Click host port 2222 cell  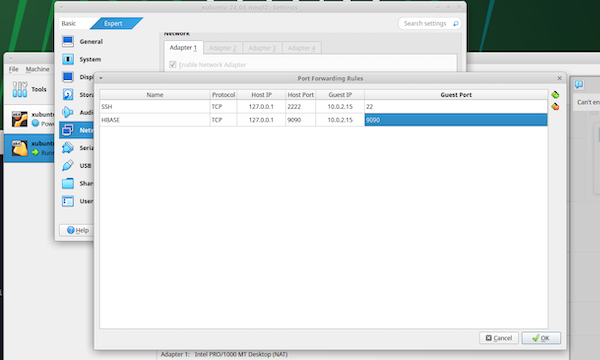301,106
